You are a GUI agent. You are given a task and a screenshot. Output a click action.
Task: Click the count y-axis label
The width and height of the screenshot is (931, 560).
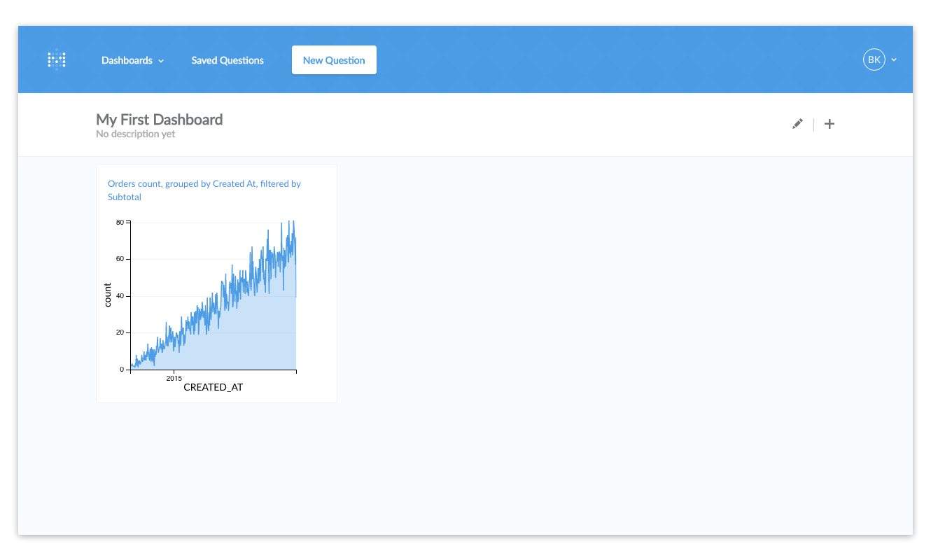click(x=108, y=295)
